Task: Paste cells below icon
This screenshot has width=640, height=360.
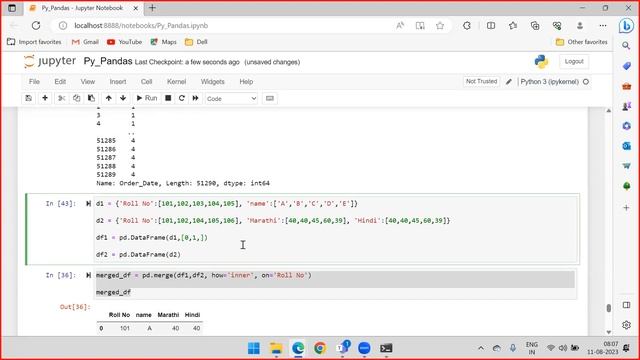Action: click(91, 98)
